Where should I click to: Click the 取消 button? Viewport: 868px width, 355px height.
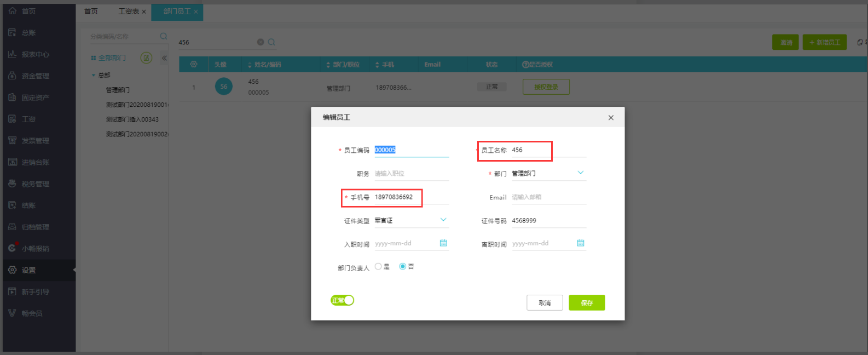click(545, 302)
